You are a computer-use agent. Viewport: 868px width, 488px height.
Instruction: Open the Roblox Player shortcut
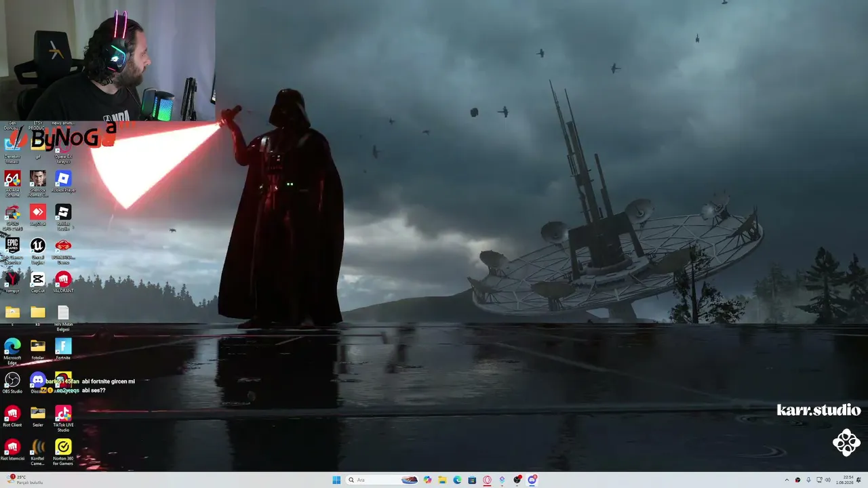(63, 182)
